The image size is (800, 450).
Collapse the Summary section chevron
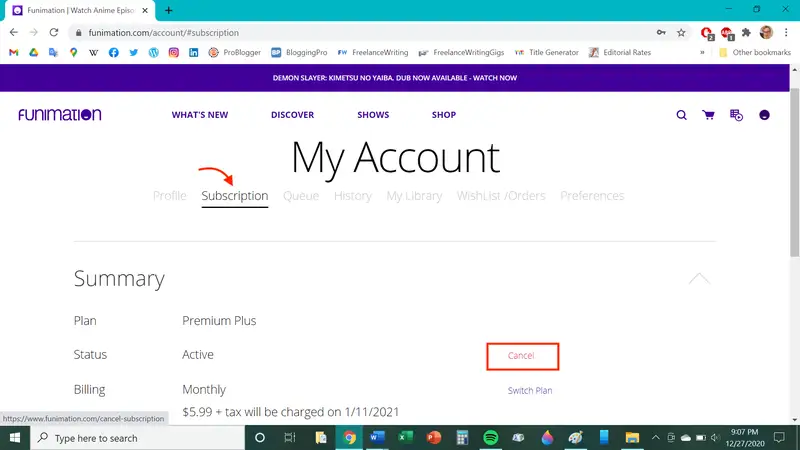699,278
